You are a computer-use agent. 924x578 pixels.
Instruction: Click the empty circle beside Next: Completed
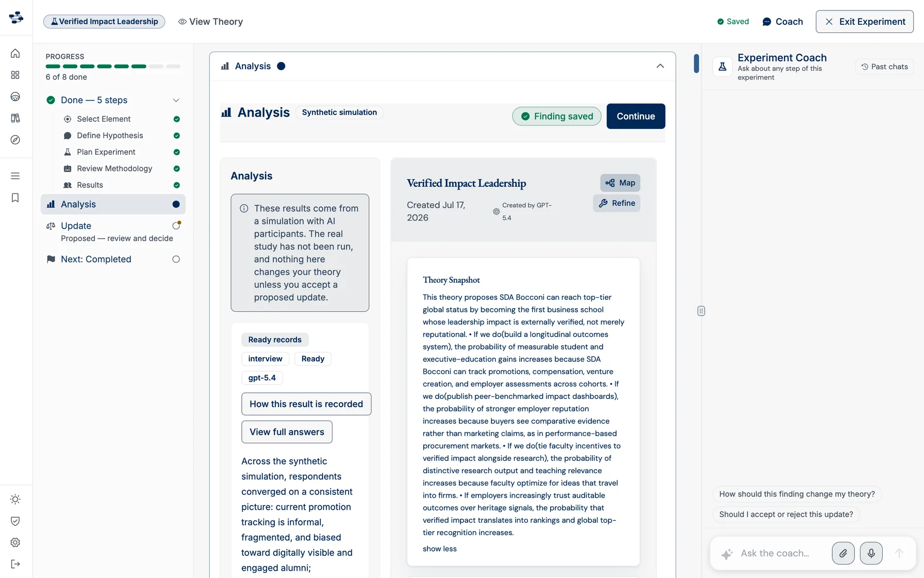(x=176, y=260)
